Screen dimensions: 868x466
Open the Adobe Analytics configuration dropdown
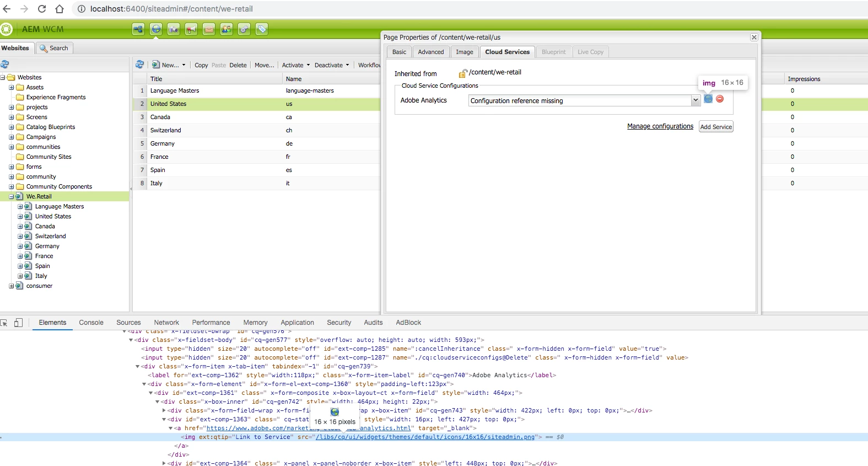click(696, 100)
